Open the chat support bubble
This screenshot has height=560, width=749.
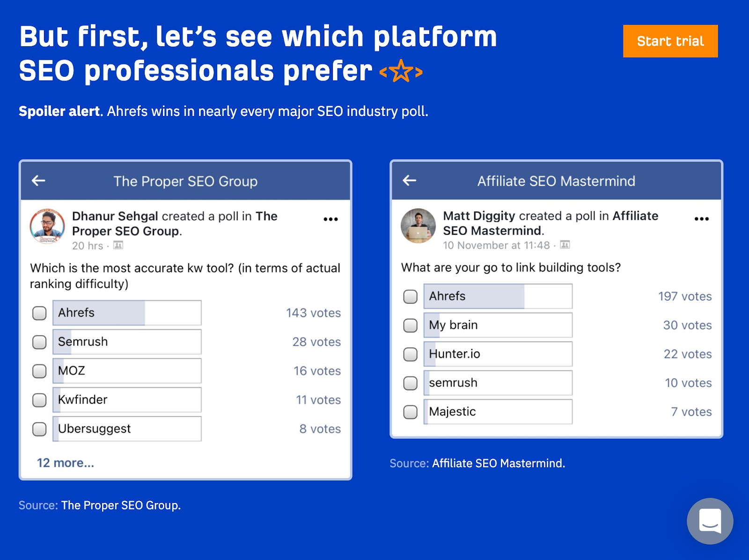coord(709,521)
